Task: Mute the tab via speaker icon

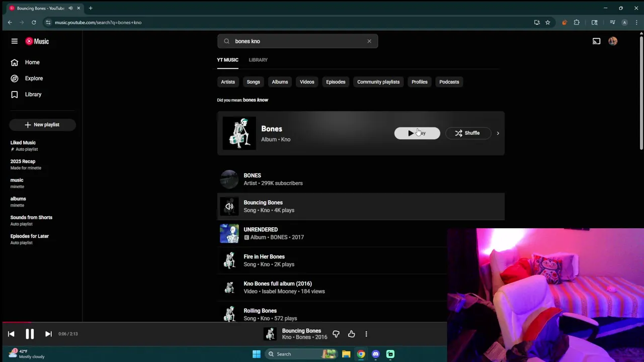Action: [70, 8]
